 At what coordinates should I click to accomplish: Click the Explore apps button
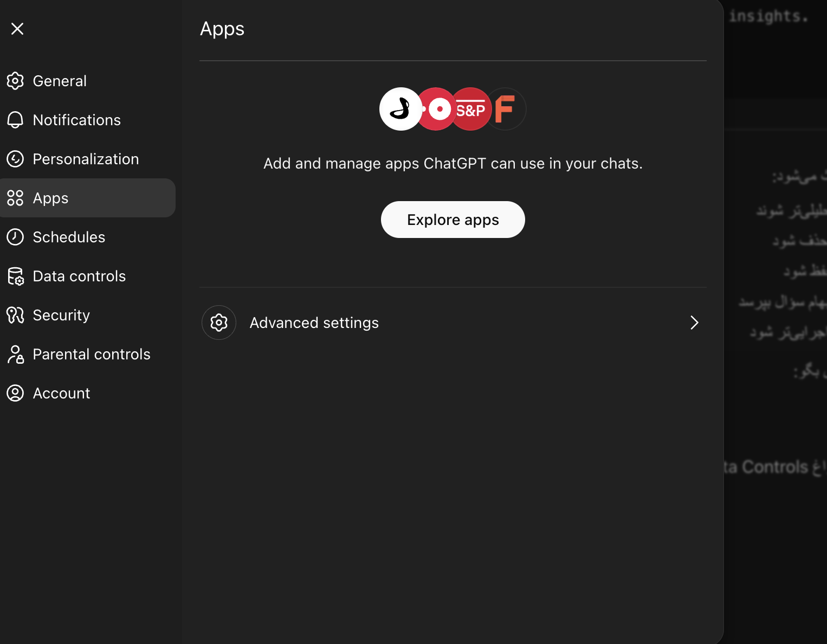point(453,220)
